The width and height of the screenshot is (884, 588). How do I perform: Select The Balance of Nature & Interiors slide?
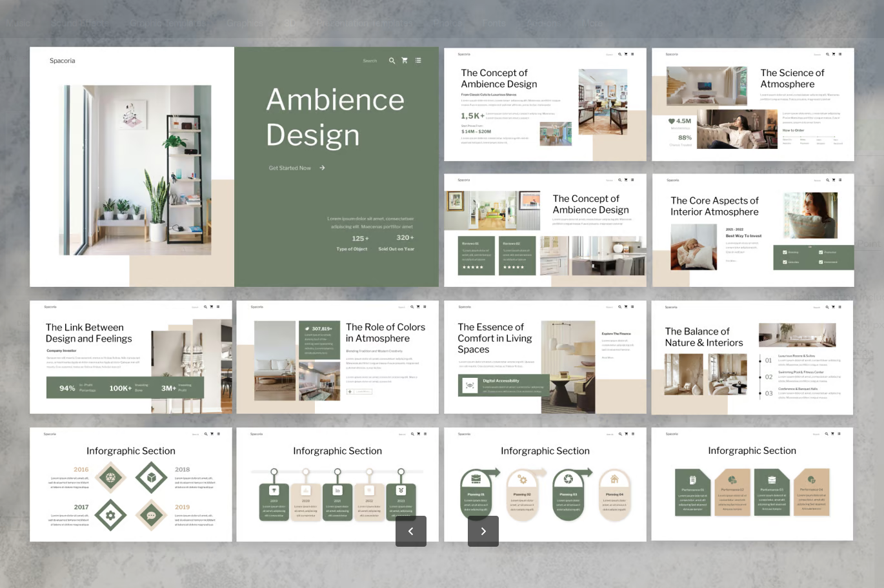tap(752, 357)
